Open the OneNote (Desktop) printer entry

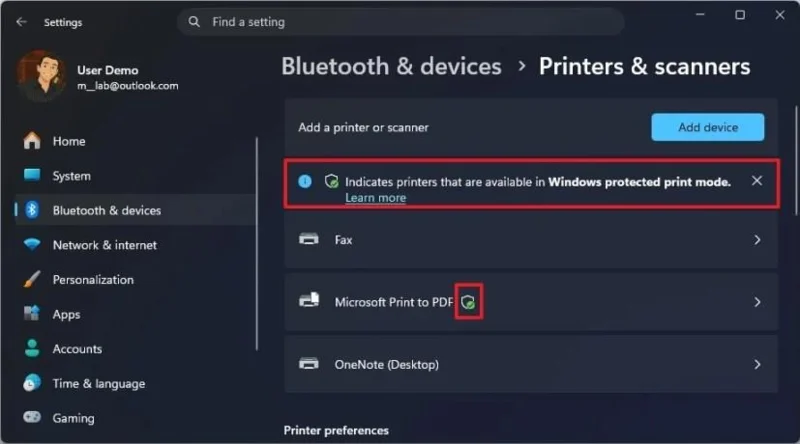(531, 364)
